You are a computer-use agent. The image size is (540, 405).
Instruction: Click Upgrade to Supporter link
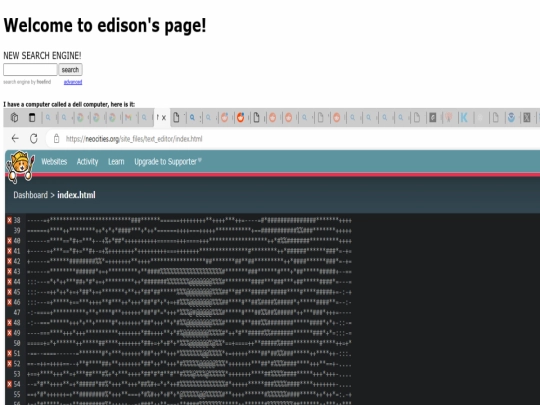pos(168,162)
